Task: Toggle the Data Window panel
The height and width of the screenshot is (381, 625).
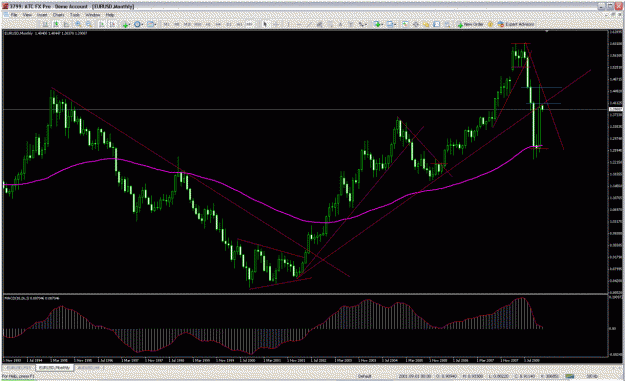Action: (x=416, y=24)
